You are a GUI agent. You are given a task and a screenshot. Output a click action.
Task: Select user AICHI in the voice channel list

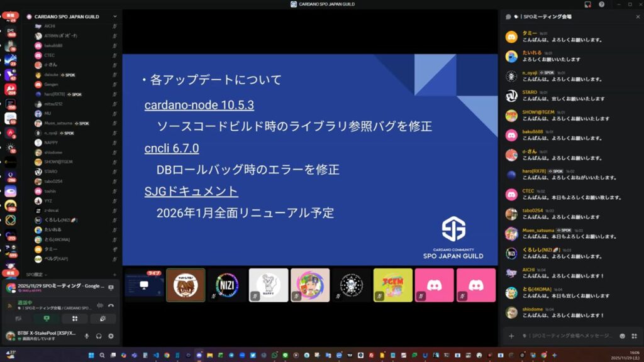pos(50,26)
